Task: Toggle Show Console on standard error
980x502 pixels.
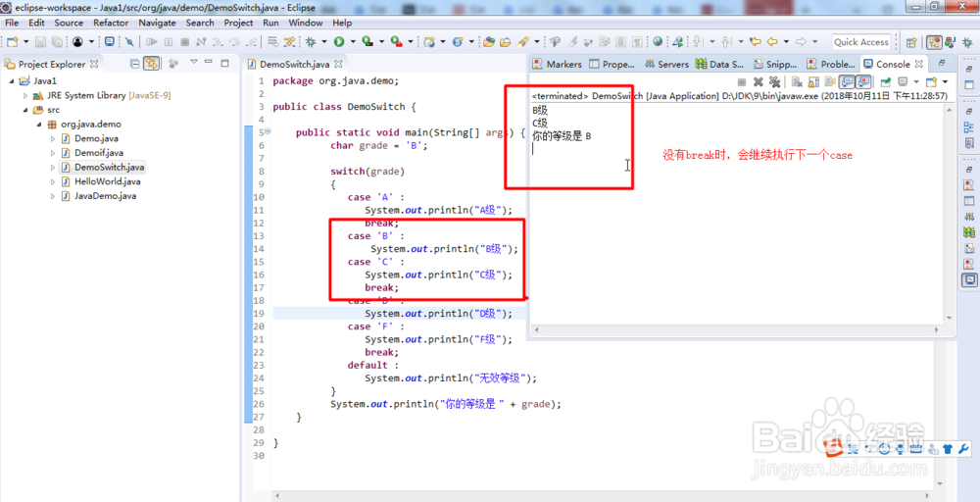Action: pyautogui.click(x=864, y=82)
